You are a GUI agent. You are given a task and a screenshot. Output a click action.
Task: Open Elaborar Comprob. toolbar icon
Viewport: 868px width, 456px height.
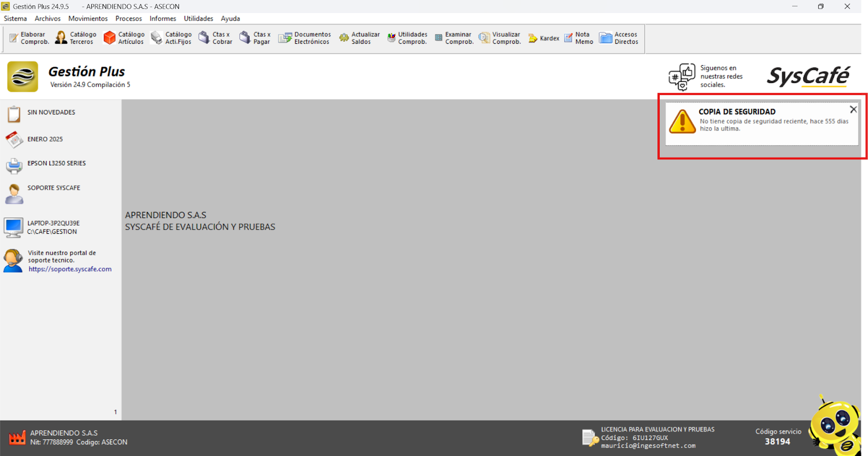29,38
